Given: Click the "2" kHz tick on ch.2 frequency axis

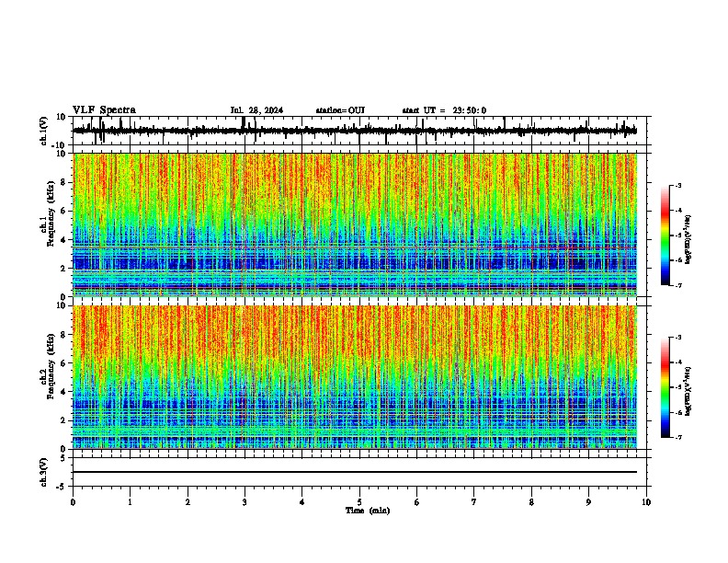Looking at the screenshot, I should click(63, 420).
